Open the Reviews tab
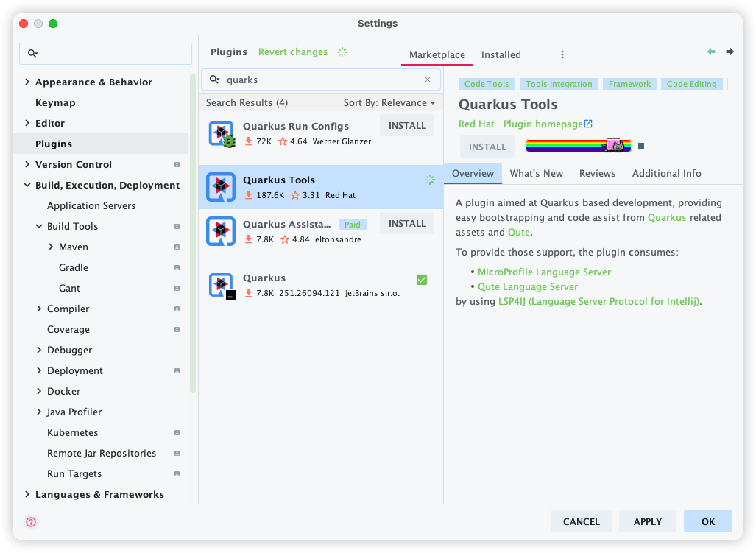756x553 pixels. coord(597,174)
